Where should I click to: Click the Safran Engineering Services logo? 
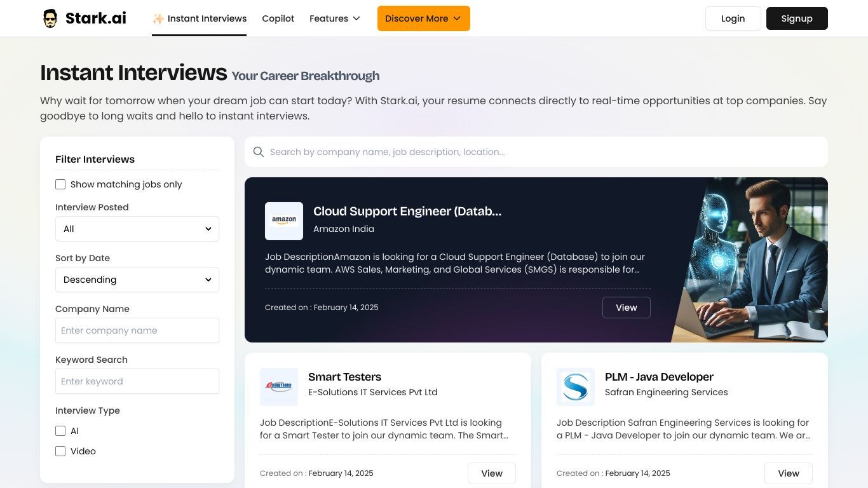click(x=576, y=387)
